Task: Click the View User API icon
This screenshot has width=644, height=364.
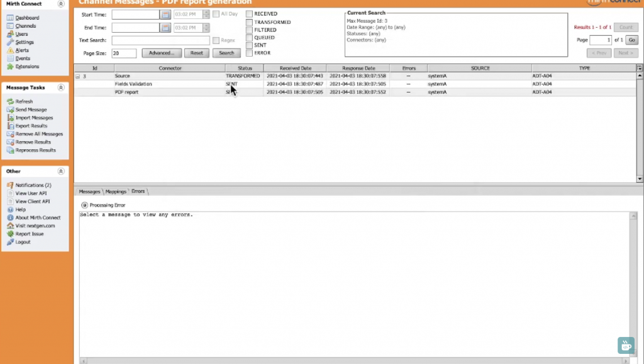Action: pyautogui.click(x=10, y=193)
